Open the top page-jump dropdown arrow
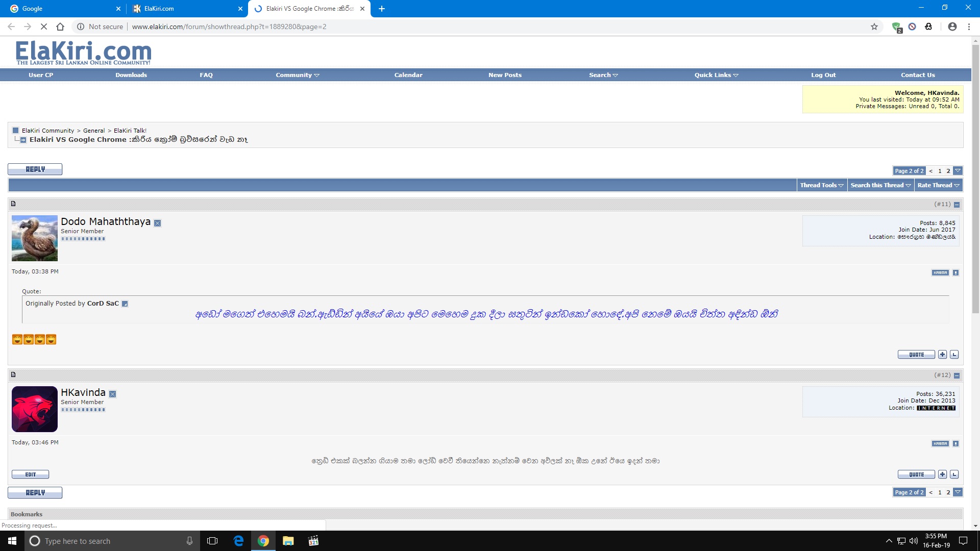 (958, 171)
